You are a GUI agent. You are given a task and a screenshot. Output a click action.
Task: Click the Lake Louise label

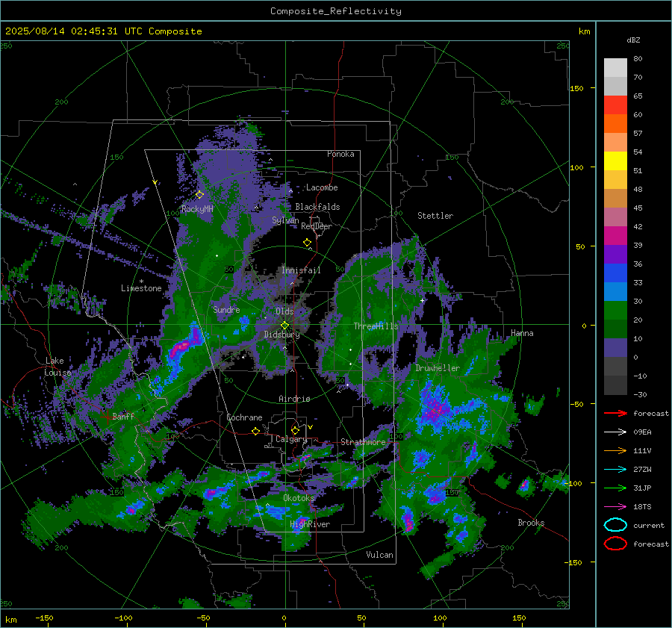point(57,367)
